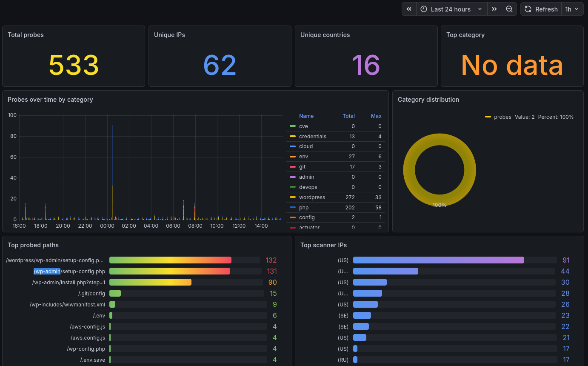Sort legend by Total column header
The image size is (588, 366).
348,116
